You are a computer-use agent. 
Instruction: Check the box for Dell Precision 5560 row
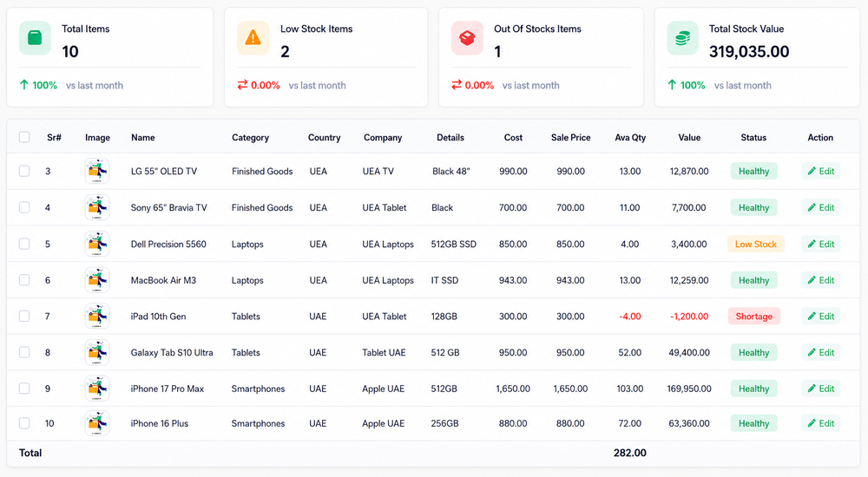[24, 244]
